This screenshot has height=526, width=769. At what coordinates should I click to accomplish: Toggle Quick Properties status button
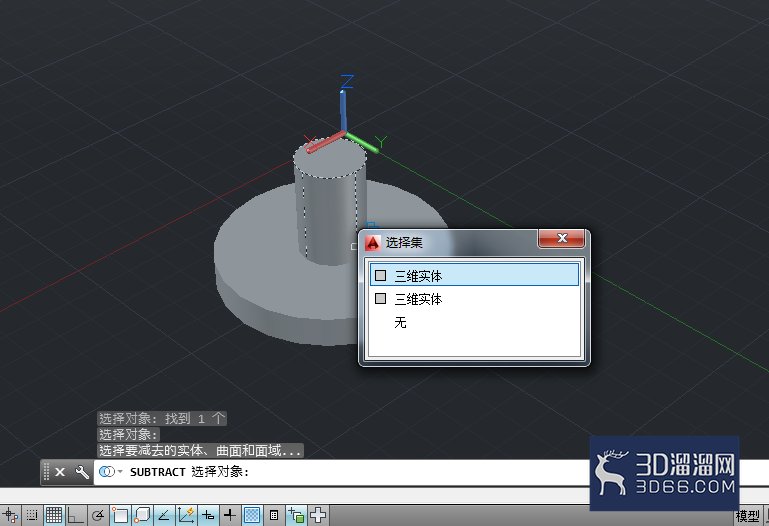click(274, 515)
